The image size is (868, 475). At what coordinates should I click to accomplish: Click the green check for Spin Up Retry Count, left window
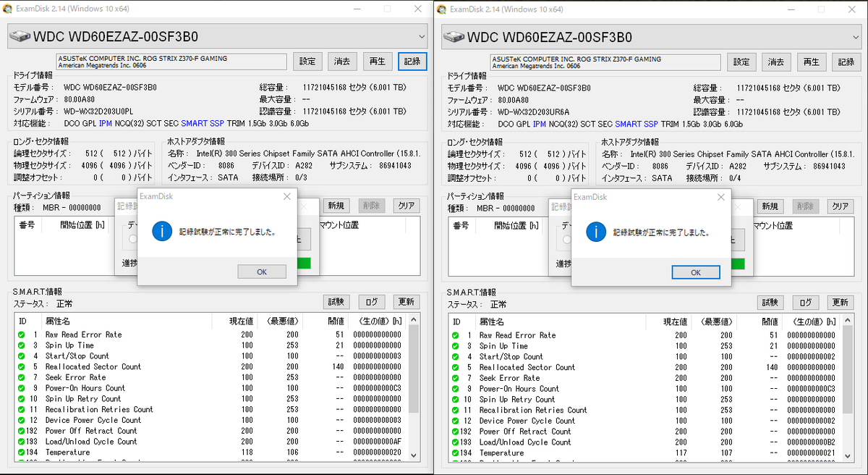(22, 399)
